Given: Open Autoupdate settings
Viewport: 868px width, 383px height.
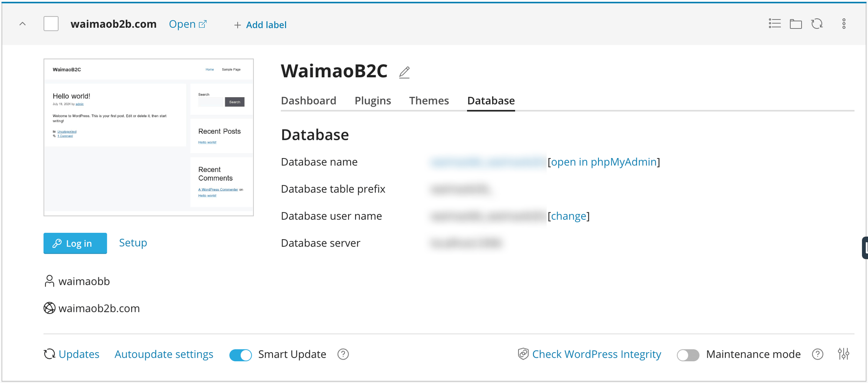Looking at the screenshot, I should point(164,354).
